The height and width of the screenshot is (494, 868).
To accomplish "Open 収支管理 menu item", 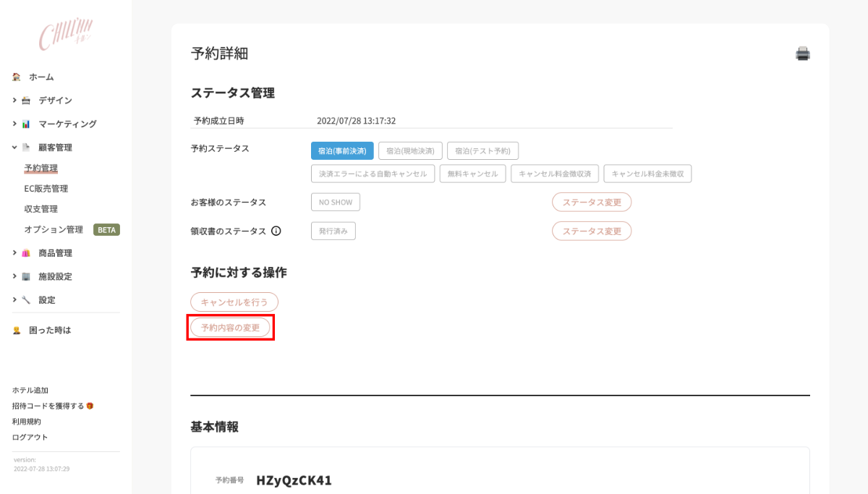I will tap(41, 209).
